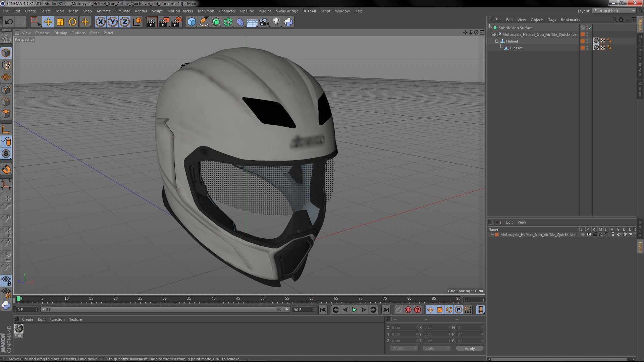The height and width of the screenshot is (362, 644).
Task: Open the Python script icon in left toolbar
Action: click(x=6, y=305)
